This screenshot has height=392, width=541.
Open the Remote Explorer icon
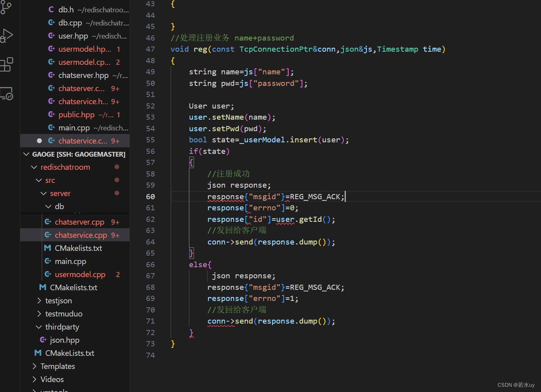[x=6, y=93]
